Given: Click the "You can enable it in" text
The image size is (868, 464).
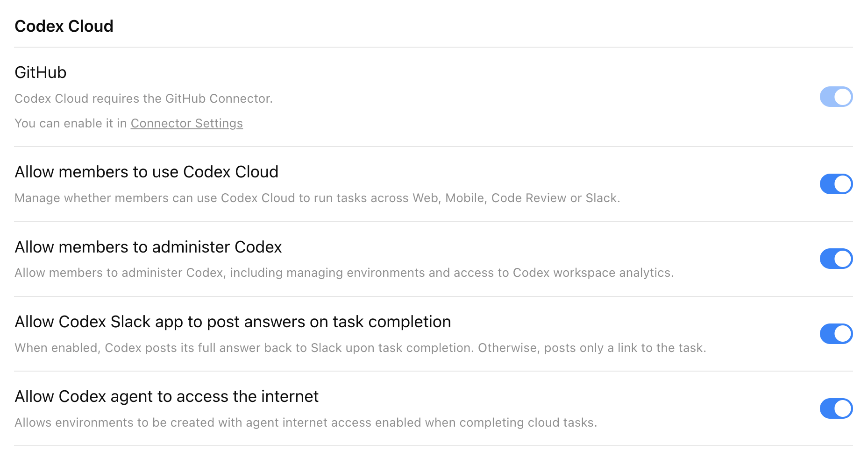Looking at the screenshot, I should point(70,123).
